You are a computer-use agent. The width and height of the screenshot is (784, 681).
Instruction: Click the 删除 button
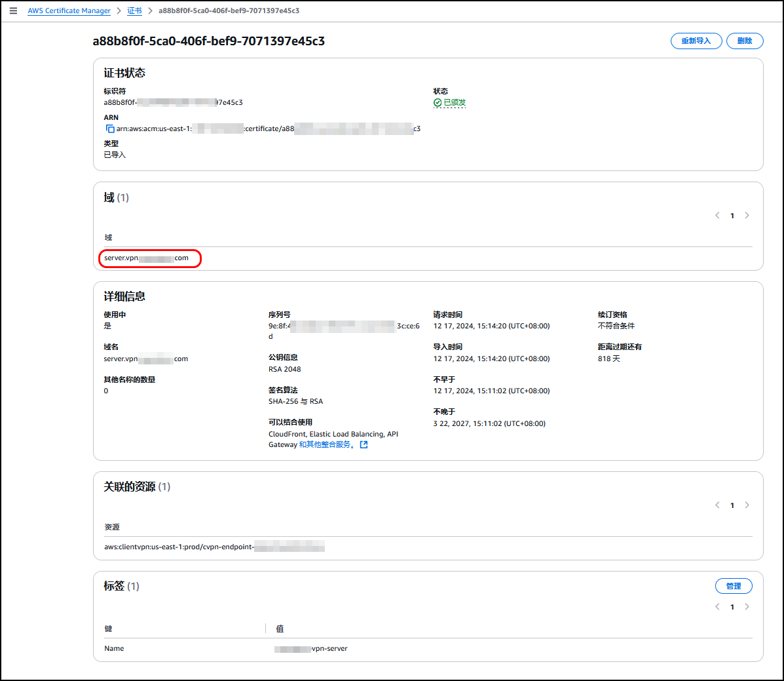point(745,41)
